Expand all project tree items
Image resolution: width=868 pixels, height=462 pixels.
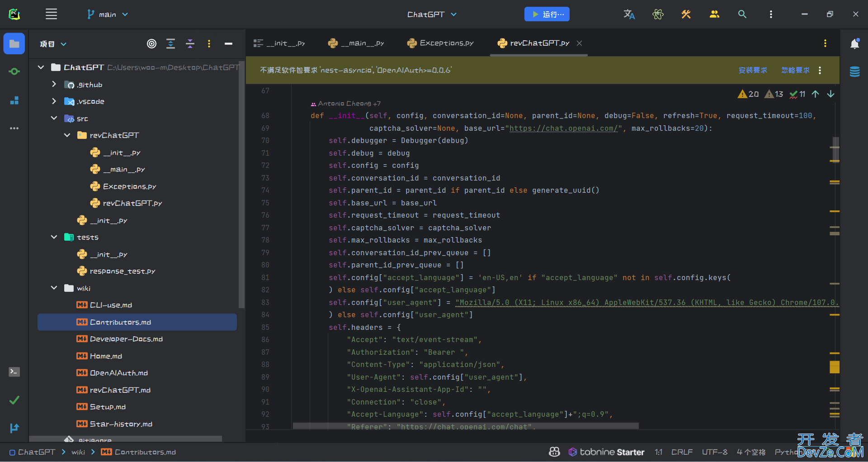click(170, 44)
